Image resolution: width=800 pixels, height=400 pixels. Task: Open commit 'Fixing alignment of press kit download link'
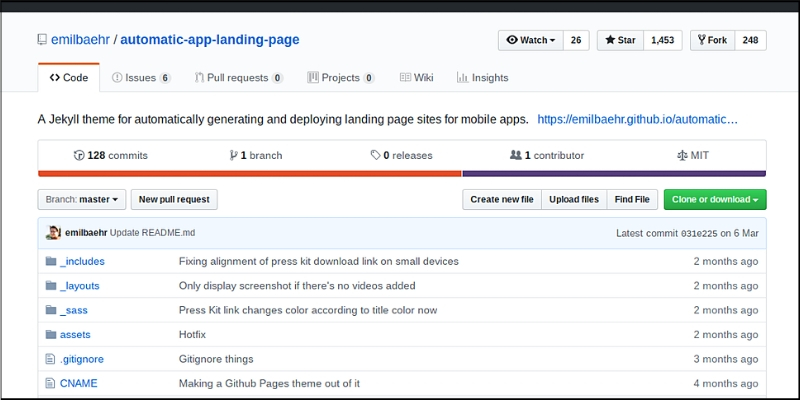[x=319, y=261]
